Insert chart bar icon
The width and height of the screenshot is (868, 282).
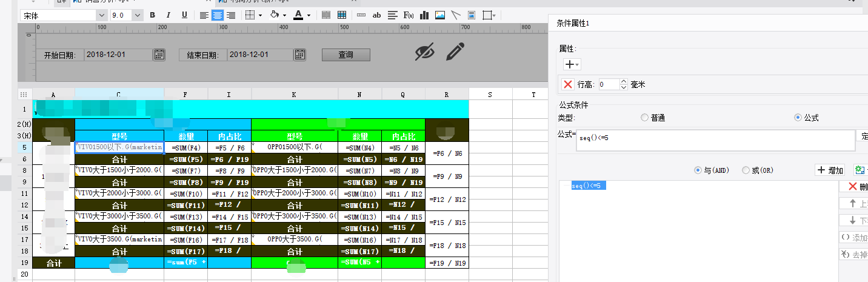[424, 15]
